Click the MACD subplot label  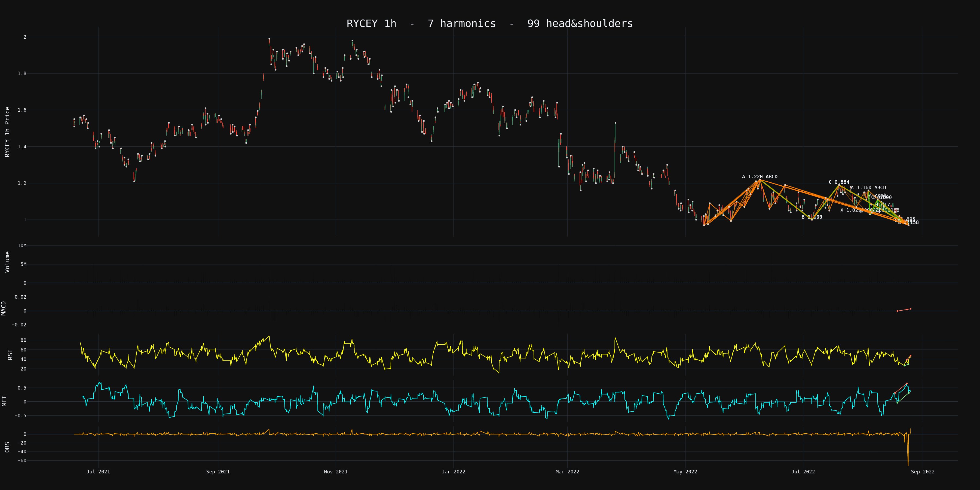click(4, 308)
